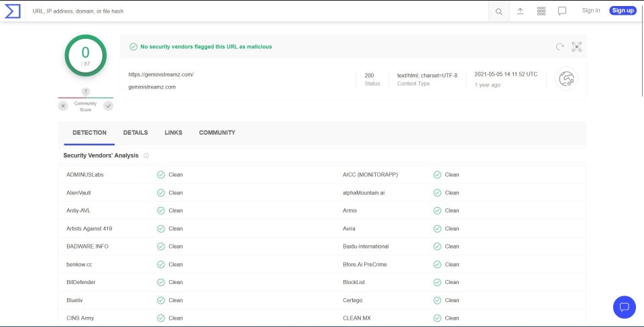The width and height of the screenshot is (644, 327).
Task: Click the Avira clean check icon
Action: 437,228
